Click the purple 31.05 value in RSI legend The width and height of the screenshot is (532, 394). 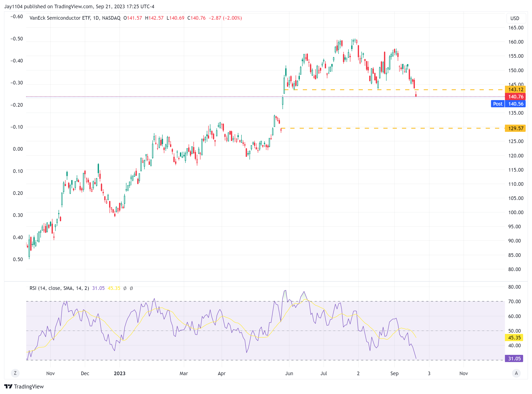pos(99,288)
